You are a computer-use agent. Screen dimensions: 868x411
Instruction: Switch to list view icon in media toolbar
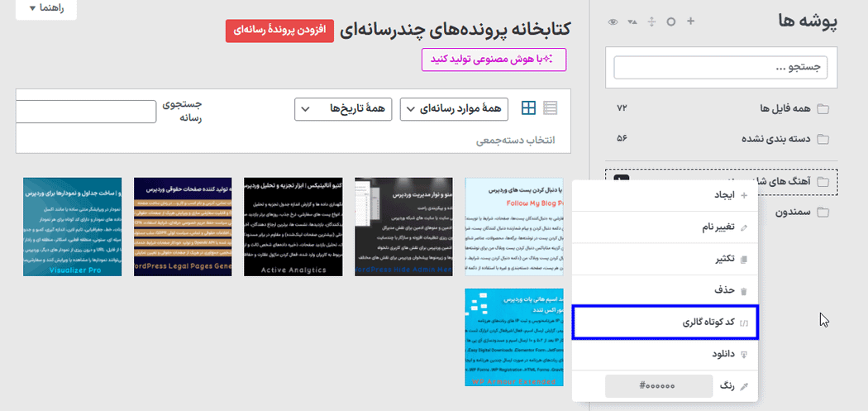[551, 108]
